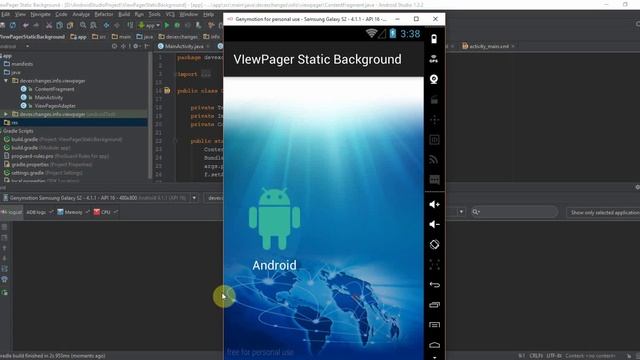Open Genymotion battery settings icon
This screenshot has height=360, width=640.
pyautogui.click(x=434, y=39)
